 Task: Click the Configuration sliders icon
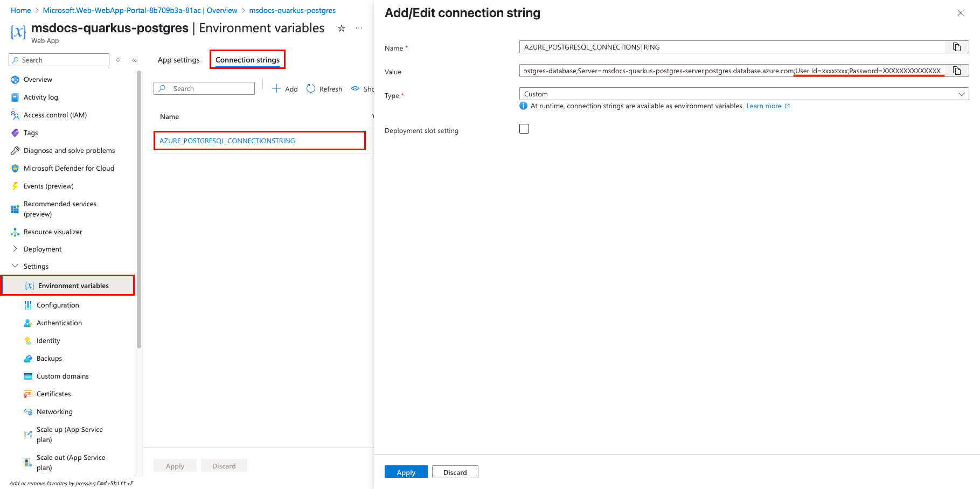pos(28,305)
